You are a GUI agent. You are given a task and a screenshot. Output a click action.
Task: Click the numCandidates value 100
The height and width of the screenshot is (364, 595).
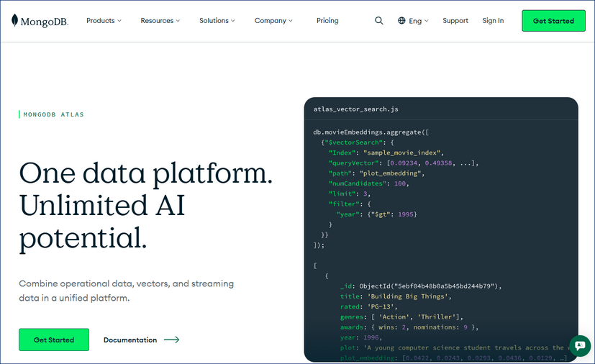tap(400, 183)
